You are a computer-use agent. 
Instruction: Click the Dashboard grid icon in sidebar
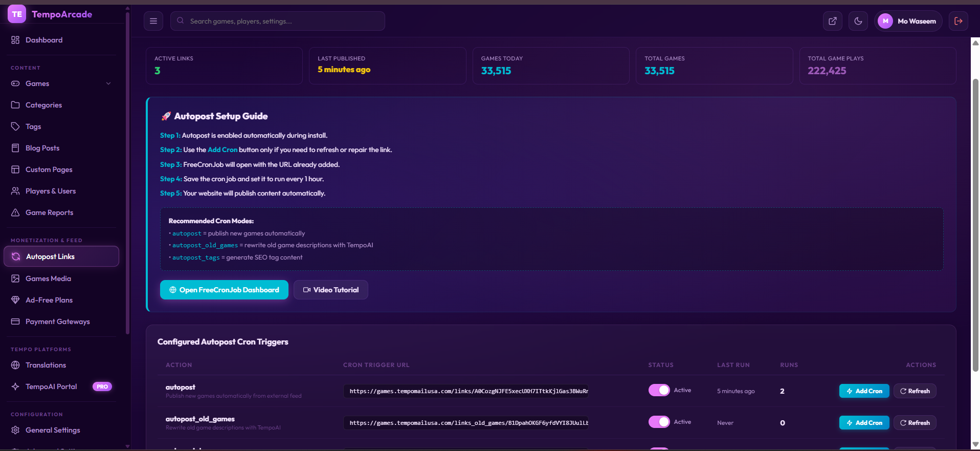point(15,40)
